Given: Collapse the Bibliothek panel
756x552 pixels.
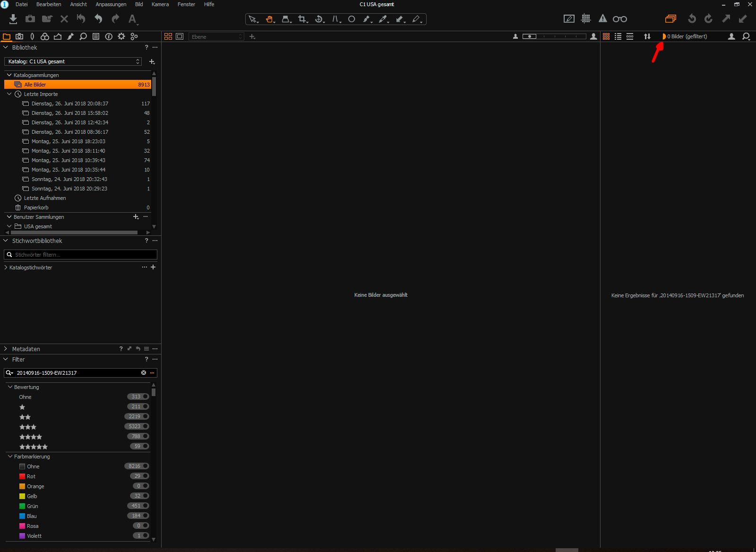Looking at the screenshot, I should (x=6, y=47).
